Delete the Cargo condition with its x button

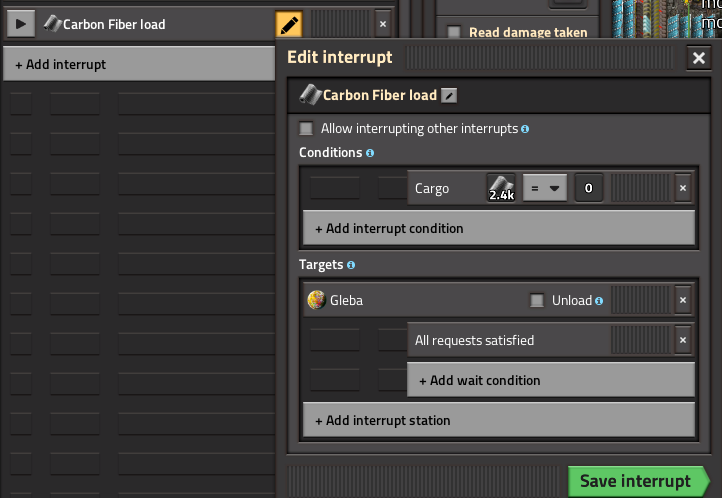[683, 188]
